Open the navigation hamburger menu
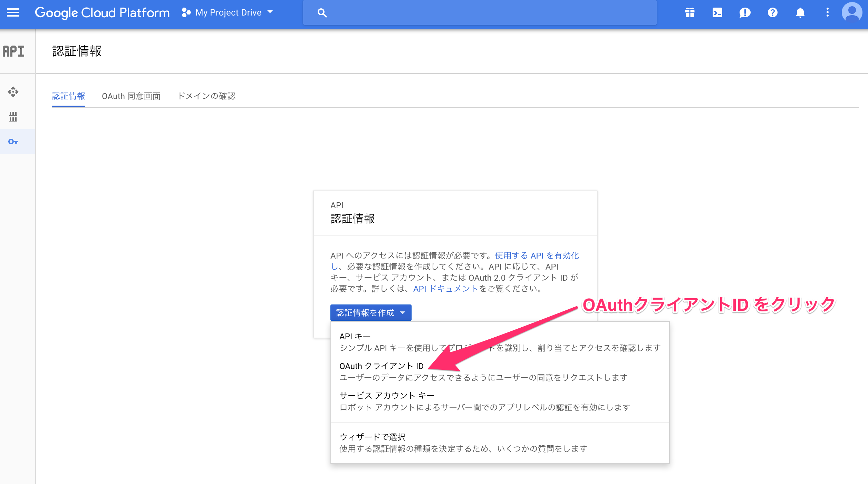This screenshot has width=868, height=484. [13, 12]
